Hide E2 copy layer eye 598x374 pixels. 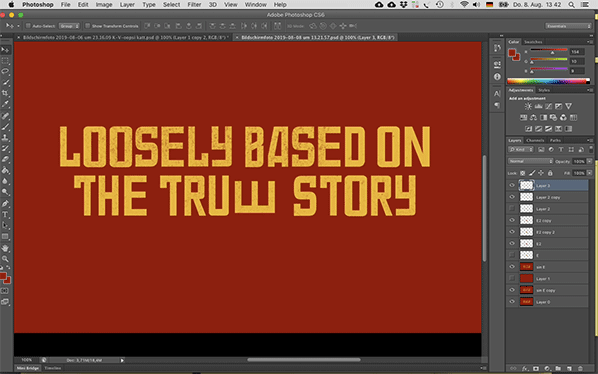(512, 220)
